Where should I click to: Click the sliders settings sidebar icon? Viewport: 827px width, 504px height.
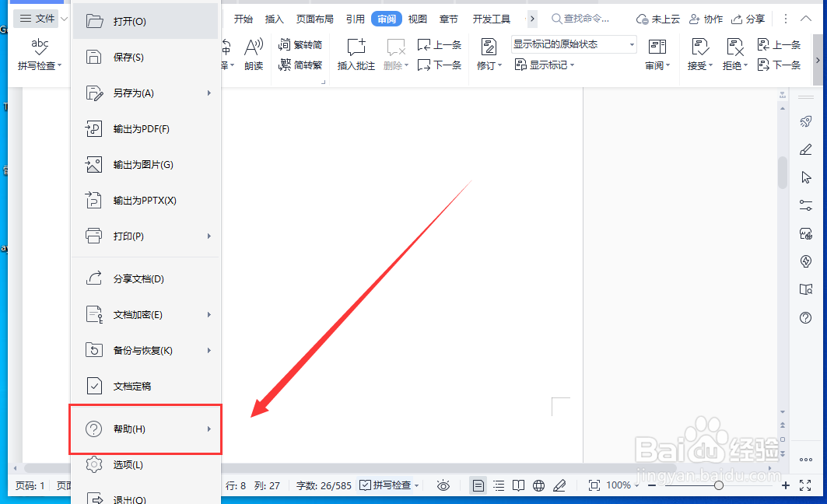806,205
